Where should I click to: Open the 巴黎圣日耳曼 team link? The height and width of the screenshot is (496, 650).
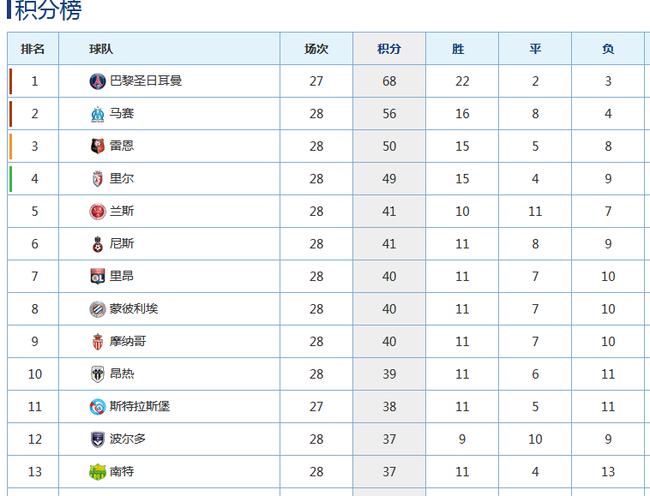145,81
